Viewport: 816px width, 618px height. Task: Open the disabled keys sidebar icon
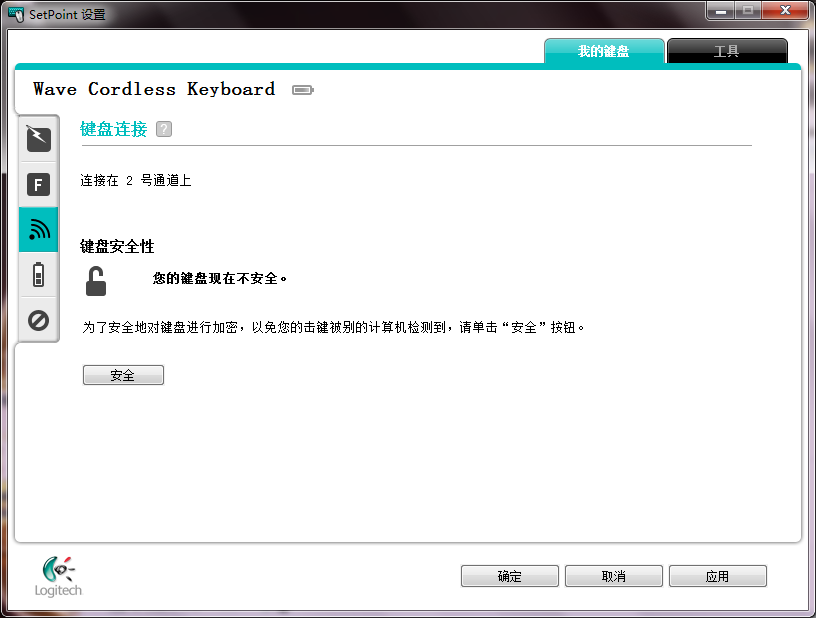pos(39,320)
